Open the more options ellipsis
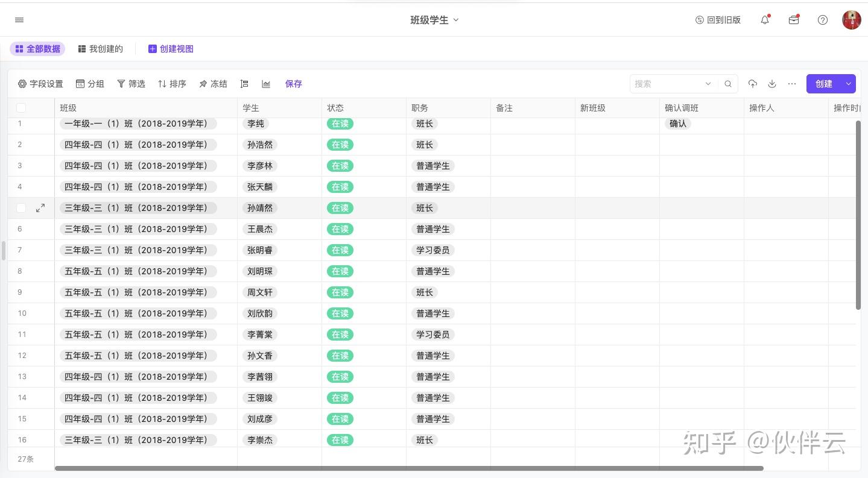This screenshot has height=478, width=868. coord(792,84)
